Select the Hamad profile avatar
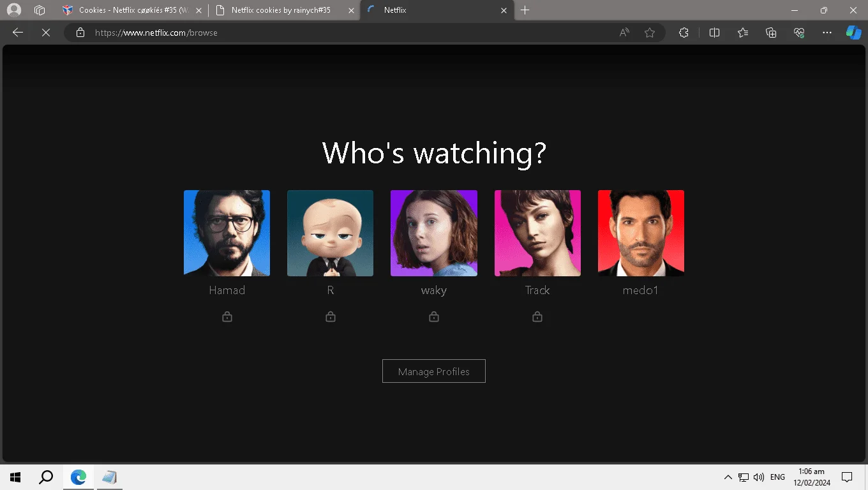 pos(227,233)
